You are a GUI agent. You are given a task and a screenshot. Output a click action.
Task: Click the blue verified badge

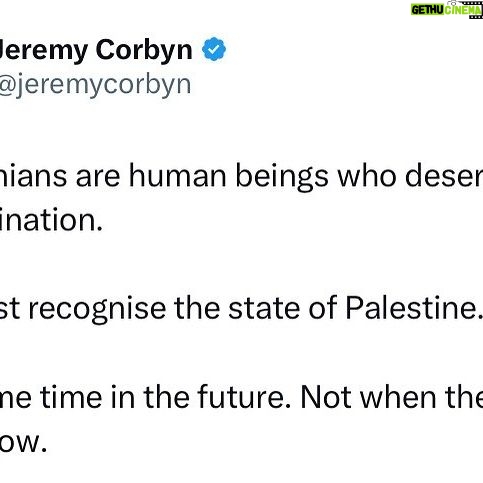214,49
